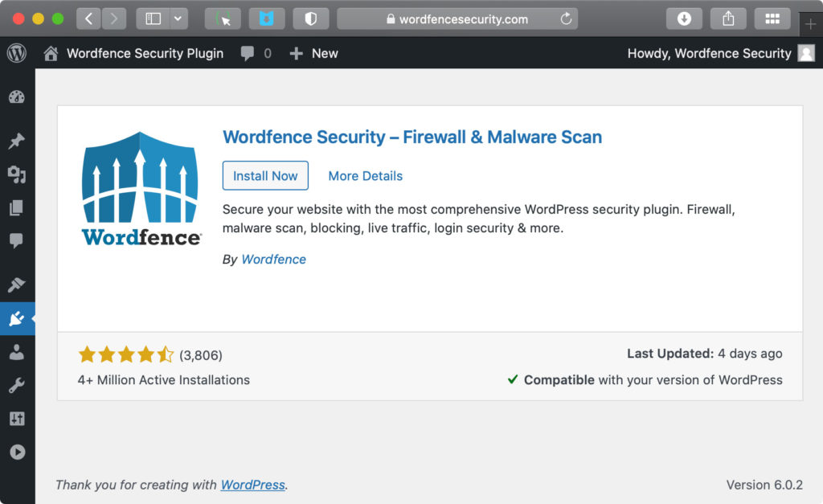Click Install Now for Wordfence Security

point(265,175)
